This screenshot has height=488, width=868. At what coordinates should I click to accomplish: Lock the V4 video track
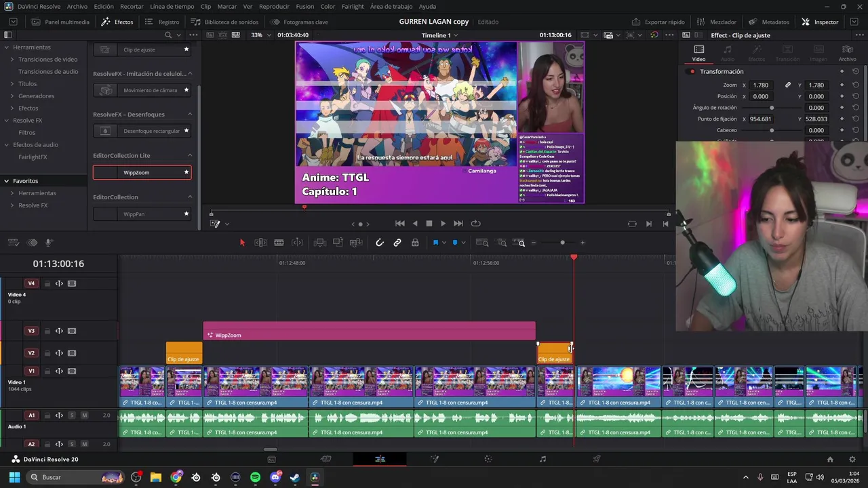[47, 283]
